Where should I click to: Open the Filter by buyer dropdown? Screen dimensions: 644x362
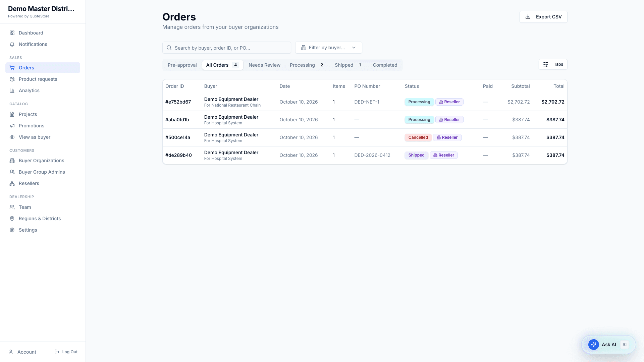[x=328, y=48]
